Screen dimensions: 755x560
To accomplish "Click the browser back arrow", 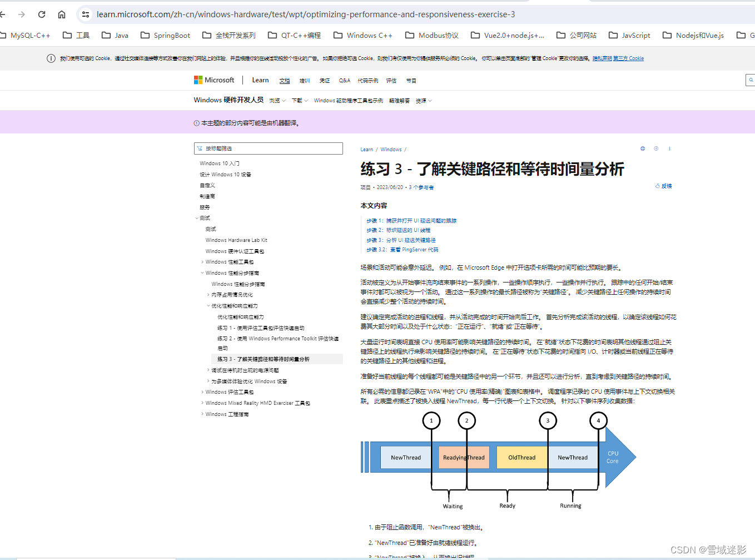I will (4, 14).
